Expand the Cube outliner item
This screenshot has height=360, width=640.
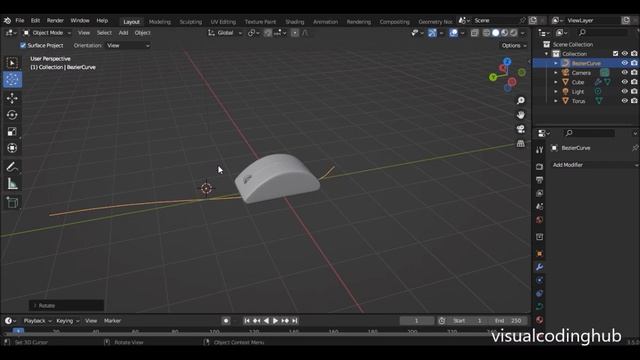tap(556, 82)
